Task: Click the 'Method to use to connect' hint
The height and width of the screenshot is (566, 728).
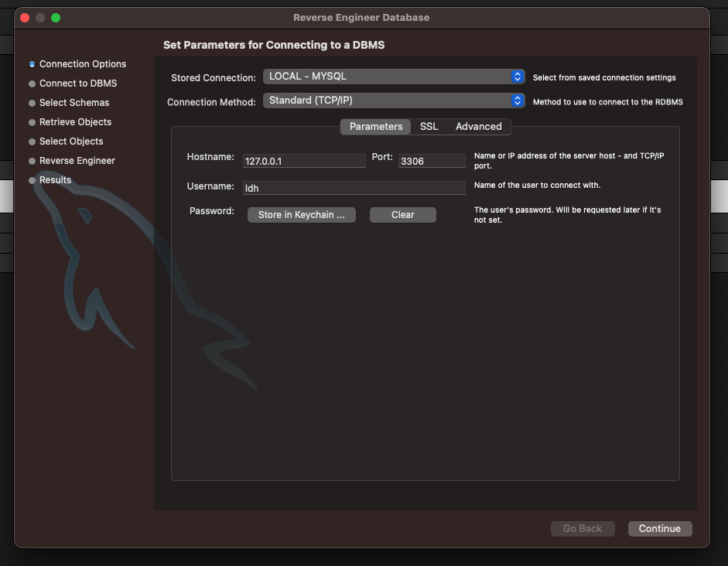Action: tap(608, 101)
